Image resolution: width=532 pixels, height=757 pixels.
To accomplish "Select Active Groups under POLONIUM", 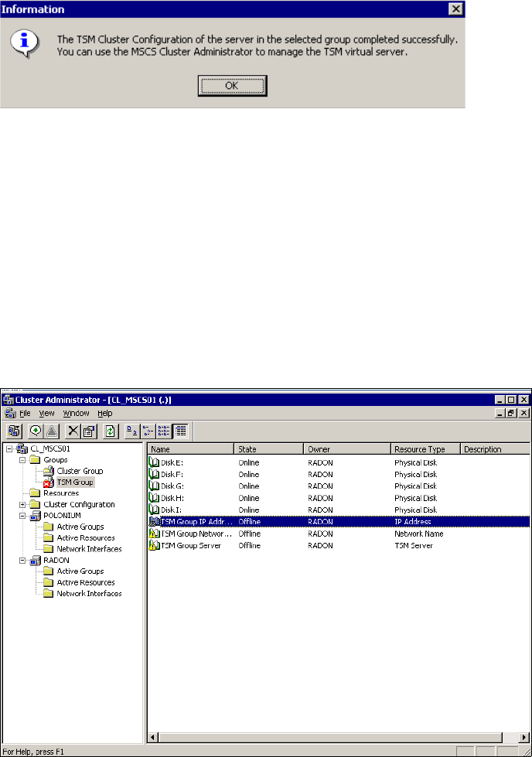I will pos(80,527).
